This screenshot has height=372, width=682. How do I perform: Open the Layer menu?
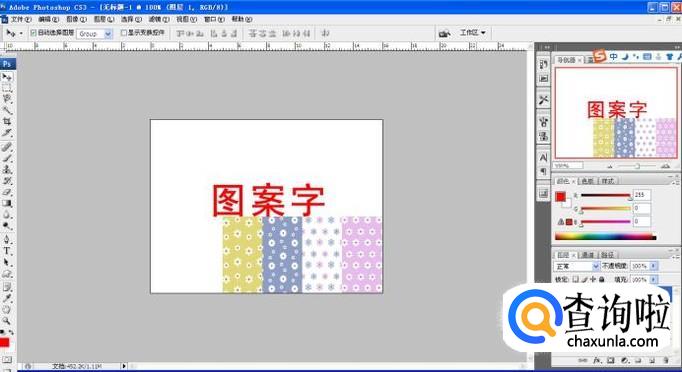tap(104, 20)
